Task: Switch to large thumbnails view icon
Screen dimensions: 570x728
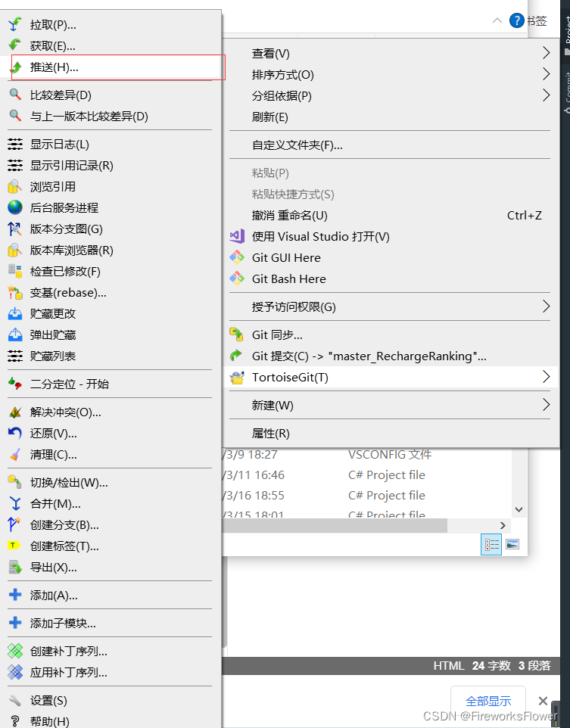Action: (x=512, y=544)
